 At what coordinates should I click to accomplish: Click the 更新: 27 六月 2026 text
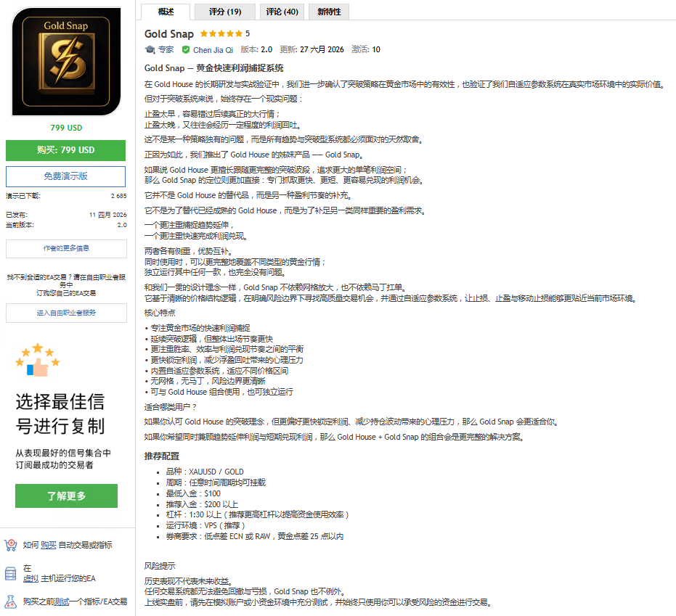tap(311, 49)
